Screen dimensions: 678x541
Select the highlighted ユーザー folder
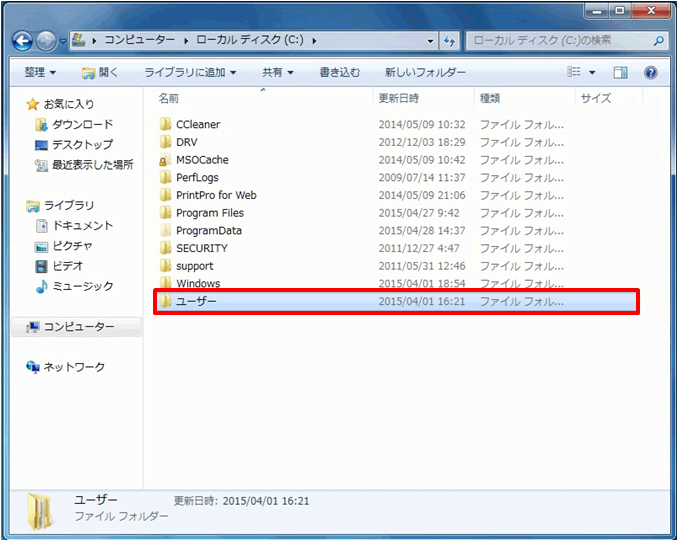[396, 301]
